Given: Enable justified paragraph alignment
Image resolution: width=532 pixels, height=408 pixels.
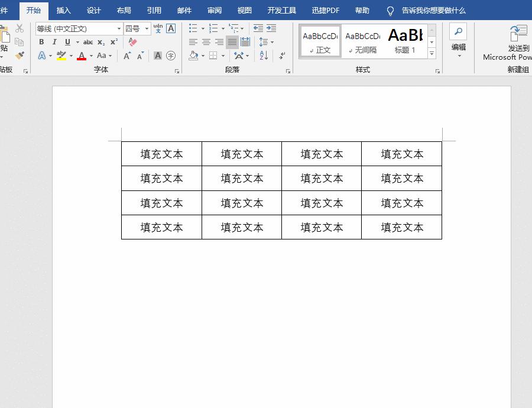Looking at the screenshot, I should coord(233,42).
